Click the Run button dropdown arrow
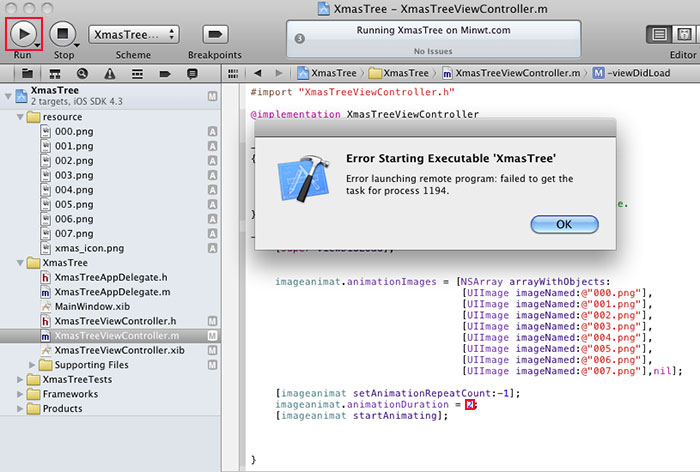Screen dimensions: 700x472 click(x=38, y=45)
